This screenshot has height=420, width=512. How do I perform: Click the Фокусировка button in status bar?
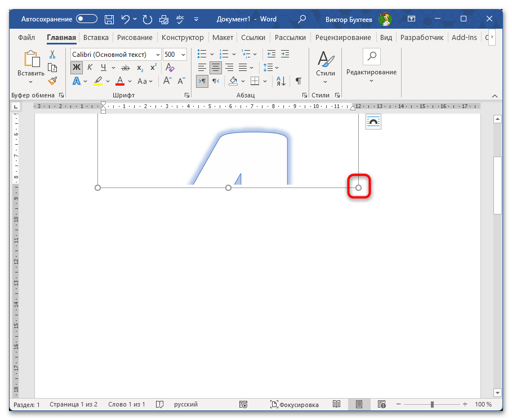coord(295,404)
